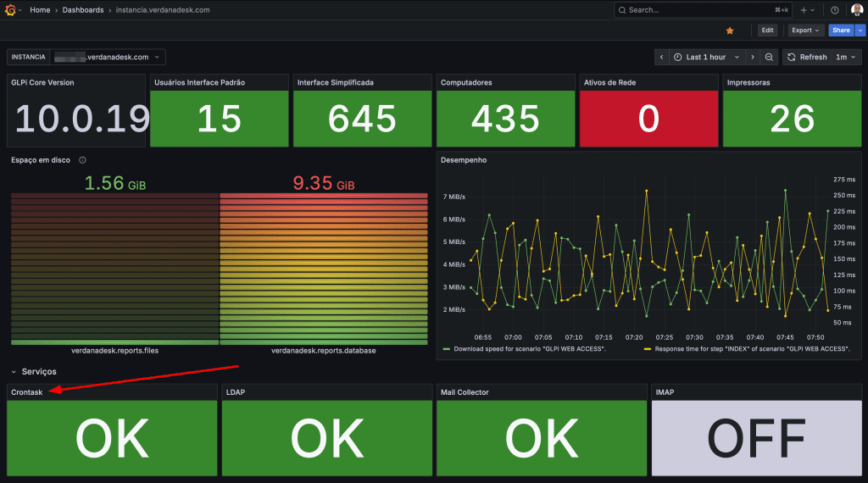Image resolution: width=868 pixels, height=483 pixels.
Task: Go to Home breadcrumb
Action: [40, 10]
